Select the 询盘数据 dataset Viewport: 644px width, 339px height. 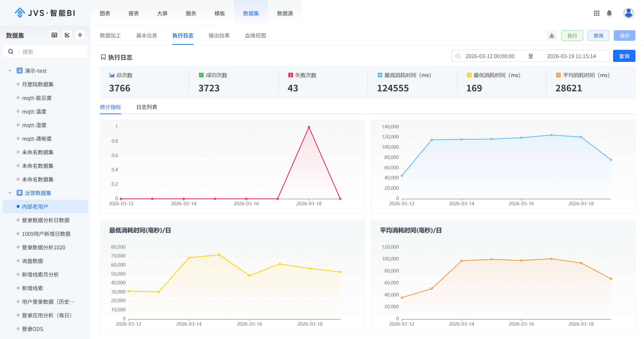(x=32, y=261)
